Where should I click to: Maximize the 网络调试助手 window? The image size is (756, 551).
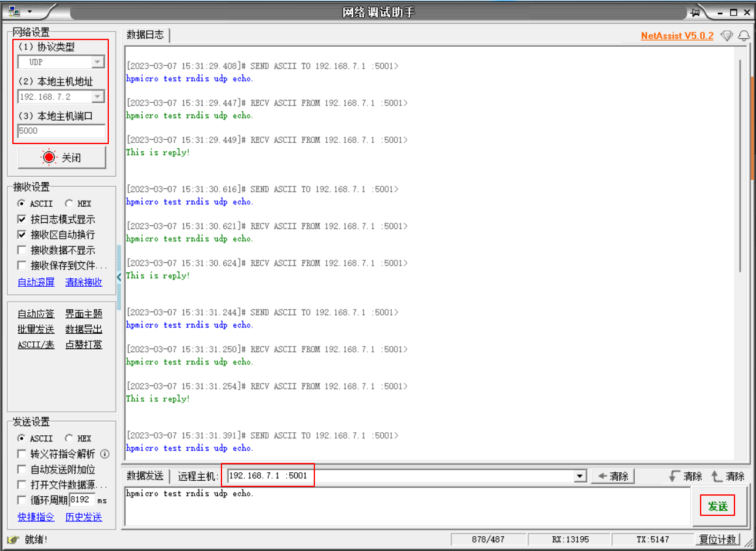733,12
